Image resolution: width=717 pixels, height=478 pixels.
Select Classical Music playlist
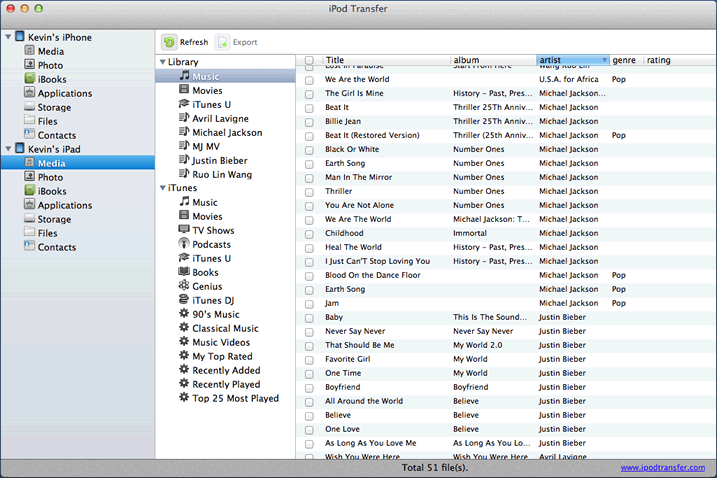[x=225, y=328]
